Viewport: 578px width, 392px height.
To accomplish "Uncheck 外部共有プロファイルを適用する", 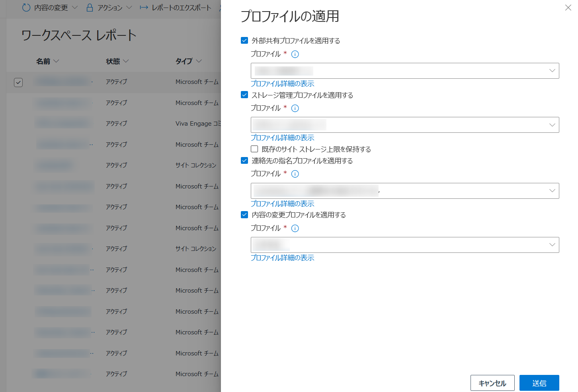I will pyautogui.click(x=244, y=40).
